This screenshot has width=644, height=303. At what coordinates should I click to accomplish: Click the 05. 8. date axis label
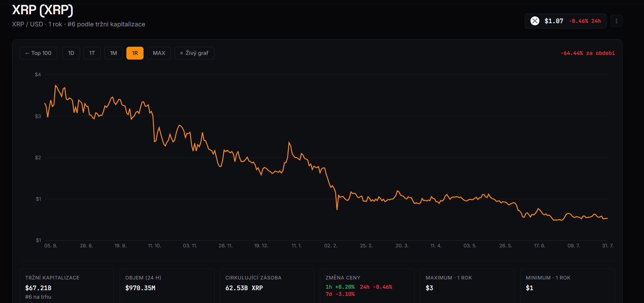point(51,246)
